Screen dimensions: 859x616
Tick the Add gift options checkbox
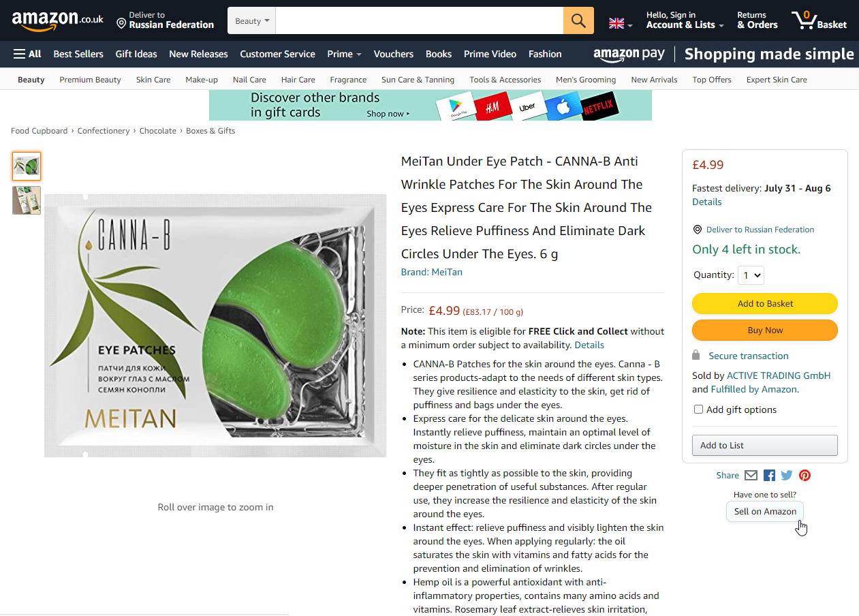(698, 410)
